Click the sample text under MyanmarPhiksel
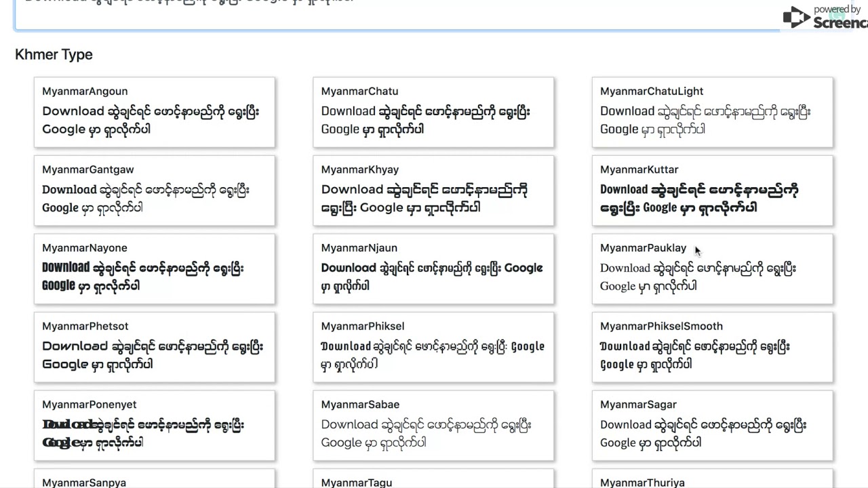Image resolution: width=868 pixels, height=488 pixels. tap(433, 355)
